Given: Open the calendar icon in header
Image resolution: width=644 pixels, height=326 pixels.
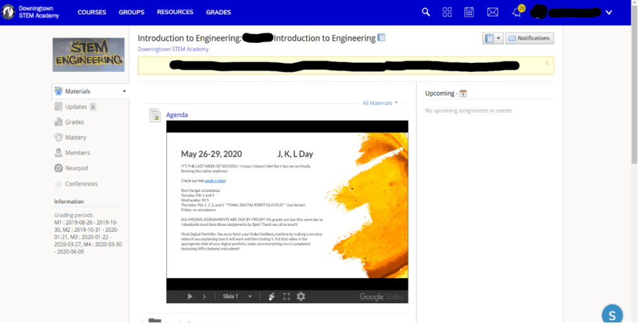Looking at the screenshot, I should (469, 12).
